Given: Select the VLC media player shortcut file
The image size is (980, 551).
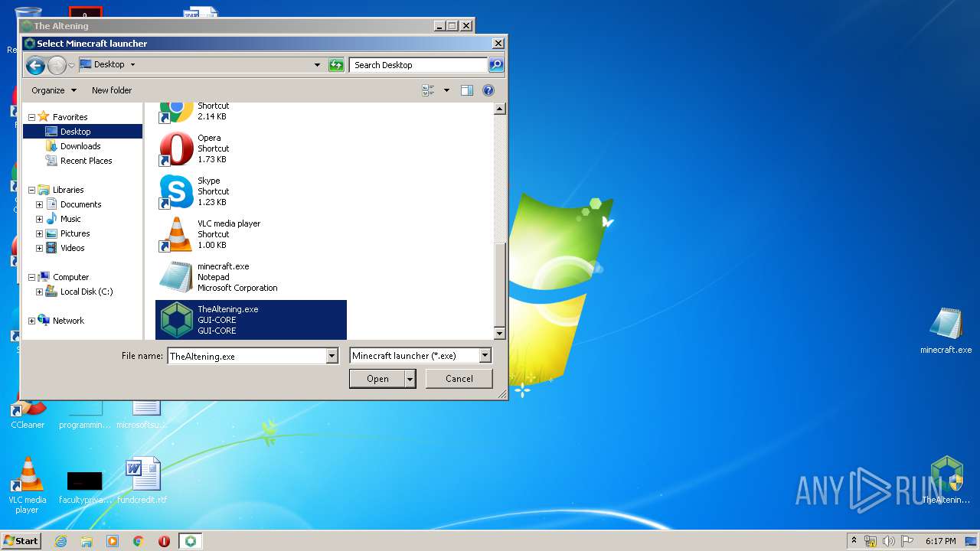Looking at the screenshot, I should [251, 234].
